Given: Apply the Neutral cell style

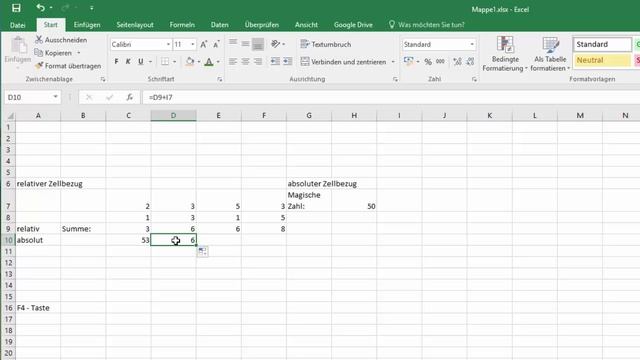Looking at the screenshot, I should click(602, 60).
